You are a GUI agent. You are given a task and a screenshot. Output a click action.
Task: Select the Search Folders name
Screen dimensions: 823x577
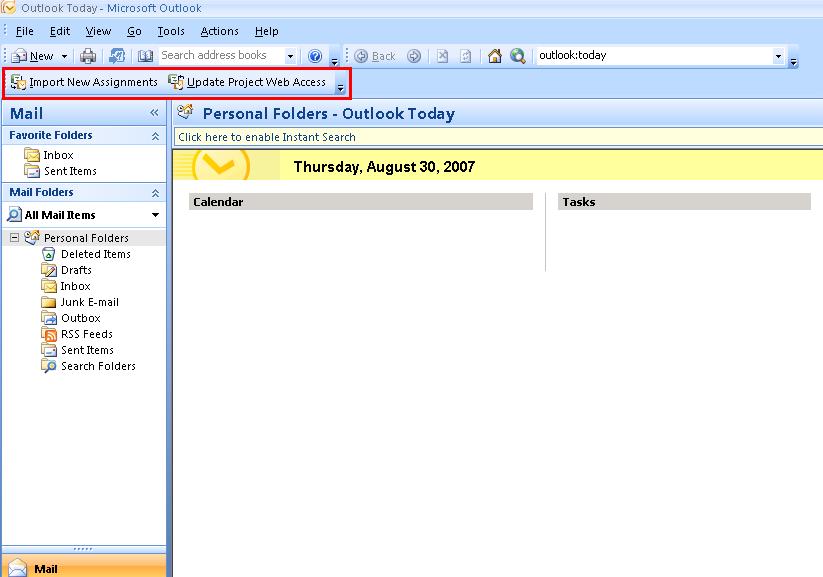point(99,366)
